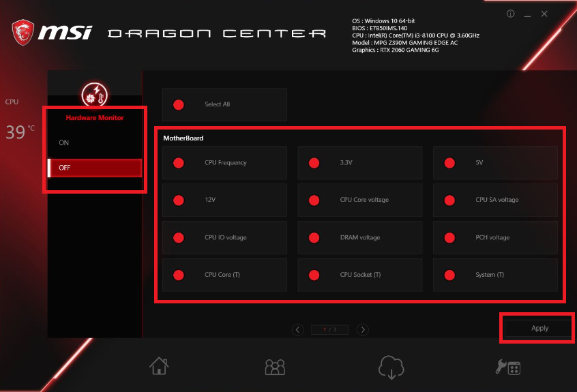The width and height of the screenshot is (577, 392).
Task: Enable the PCH voltage monitor item
Action: tap(449, 238)
